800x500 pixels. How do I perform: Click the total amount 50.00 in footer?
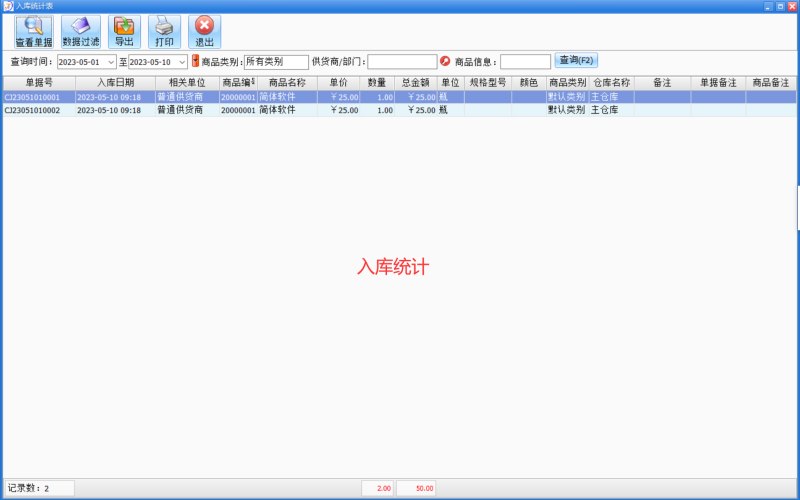point(416,488)
